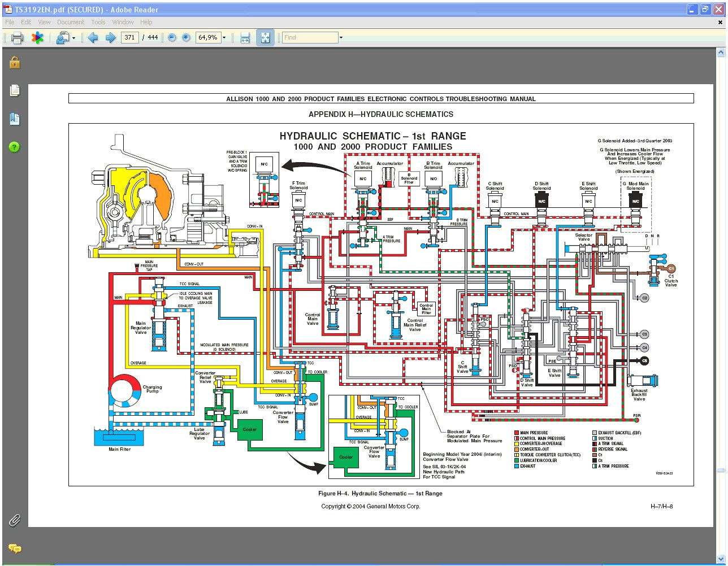Open the Attachments panel via the paperclip
This screenshot has width=728, height=566.
[14, 520]
